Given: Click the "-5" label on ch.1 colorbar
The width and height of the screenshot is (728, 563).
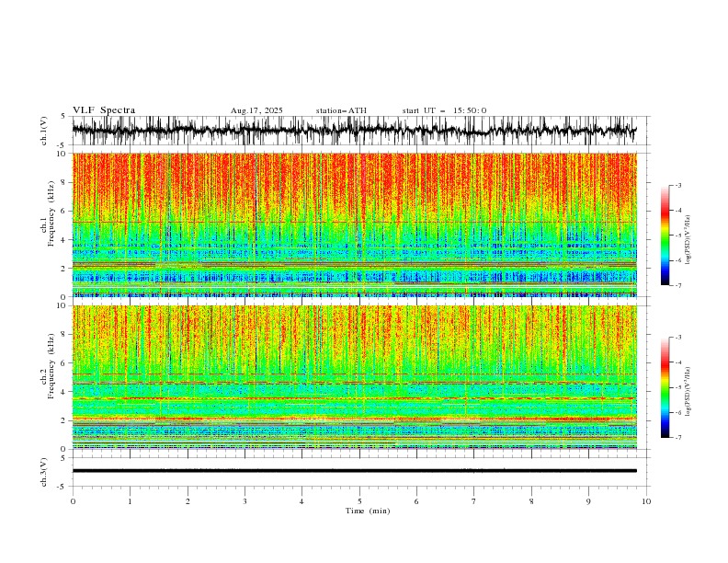Looking at the screenshot, I should (678, 236).
